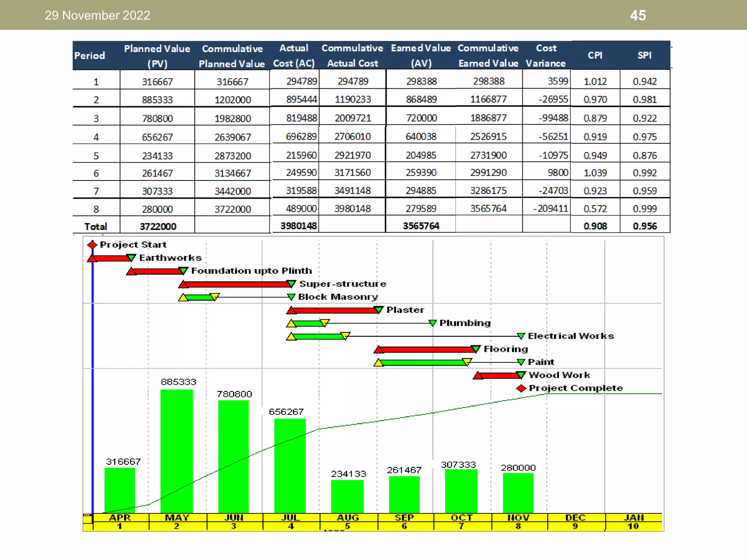Click the DEC month header in timescale
747x560 pixels.
click(x=575, y=518)
